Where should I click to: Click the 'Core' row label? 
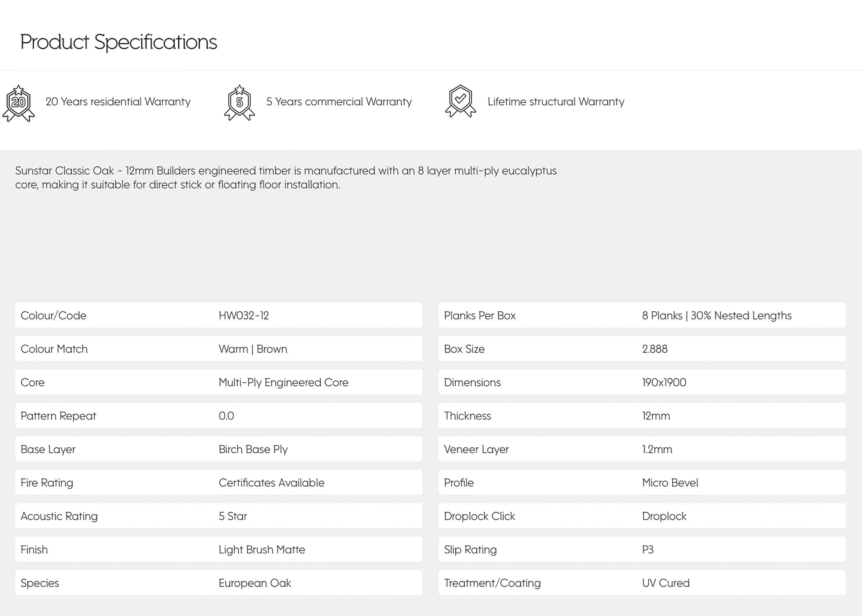[x=32, y=382]
